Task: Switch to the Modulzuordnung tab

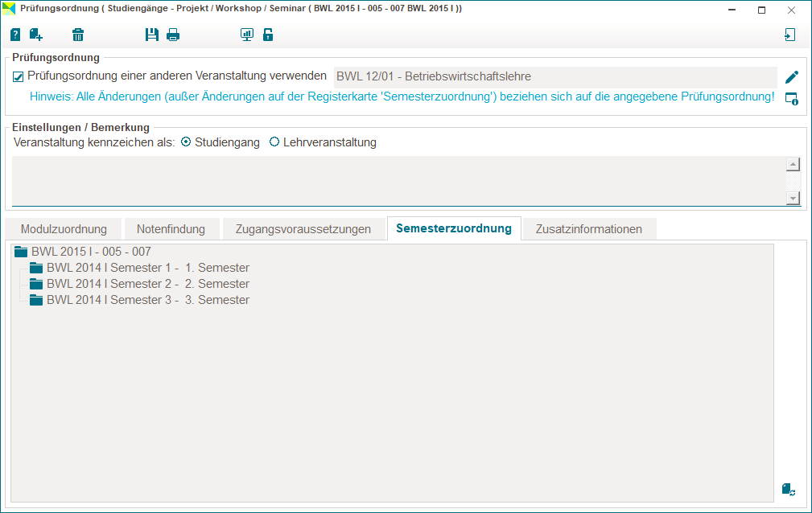Action: click(64, 229)
